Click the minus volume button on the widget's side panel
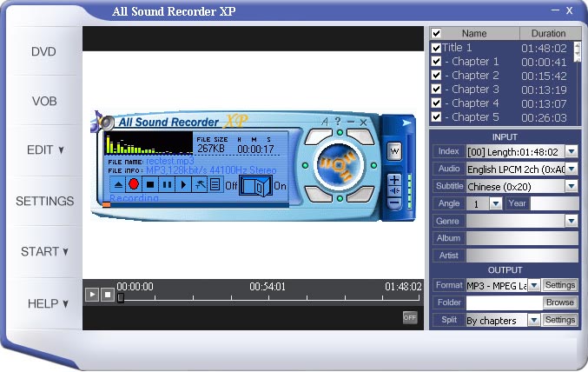 point(394,203)
